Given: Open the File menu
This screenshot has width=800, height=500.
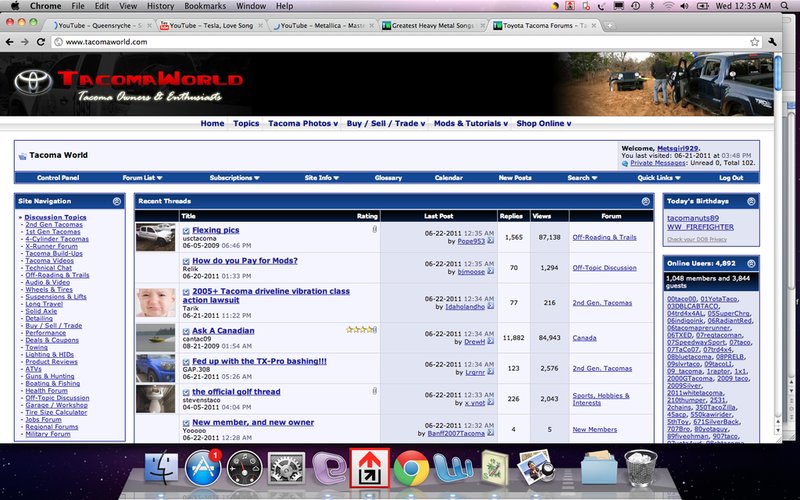Looking at the screenshot, I should [x=78, y=6].
